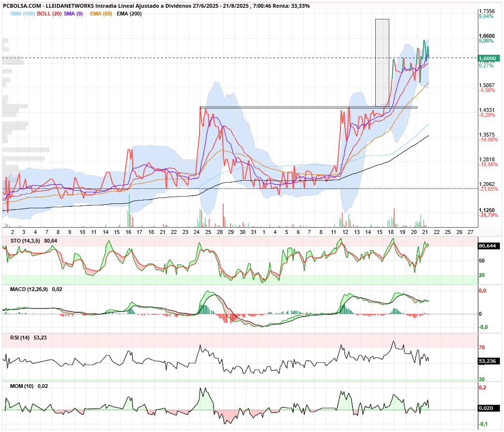Select the stochastic 50 level label
The height and width of the screenshot is (432, 504).
(x=482, y=261)
